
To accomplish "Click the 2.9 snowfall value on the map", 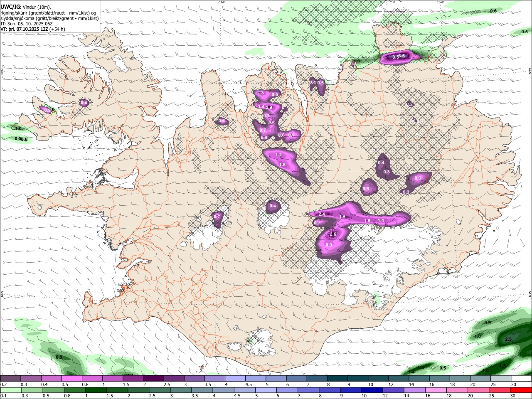I will (x=269, y=107).
